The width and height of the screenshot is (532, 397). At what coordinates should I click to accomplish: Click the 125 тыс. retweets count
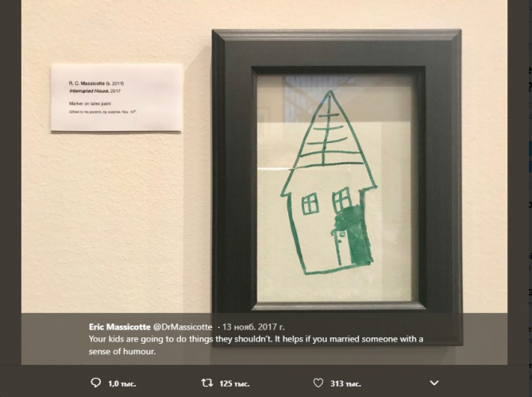(234, 384)
